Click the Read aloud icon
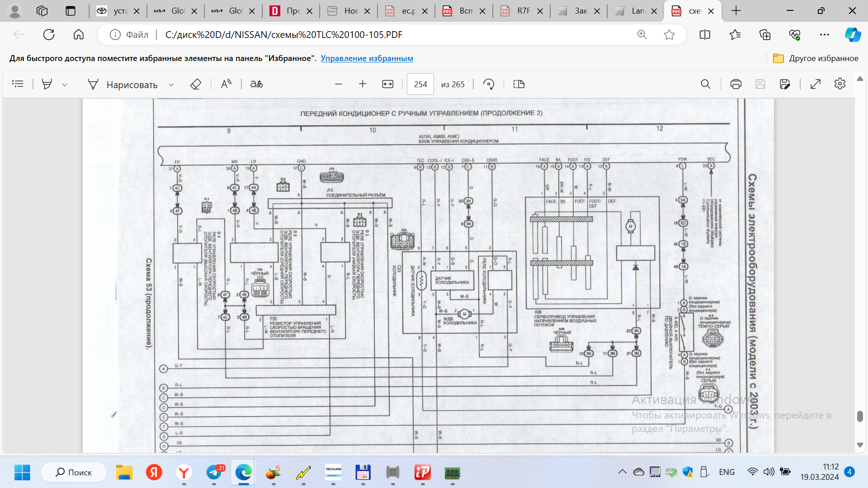This screenshot has width=868, height=488. click(226, 84)
